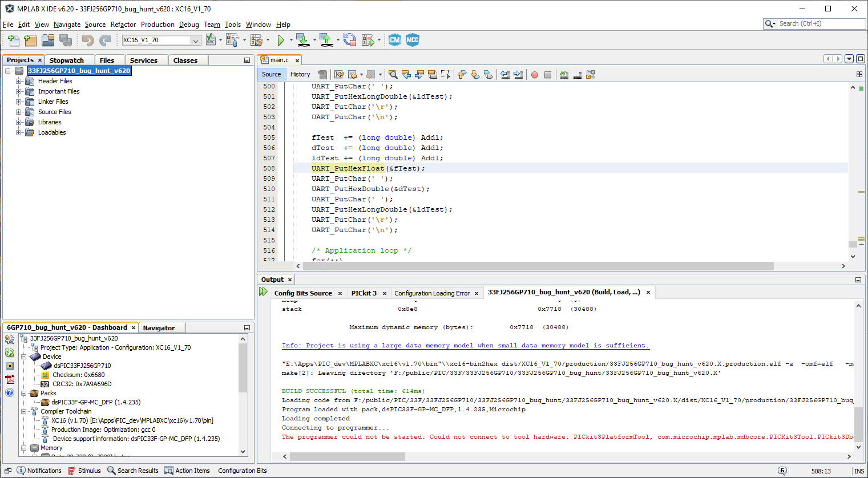Expand the Source Files folder

(x=19, y=112)
